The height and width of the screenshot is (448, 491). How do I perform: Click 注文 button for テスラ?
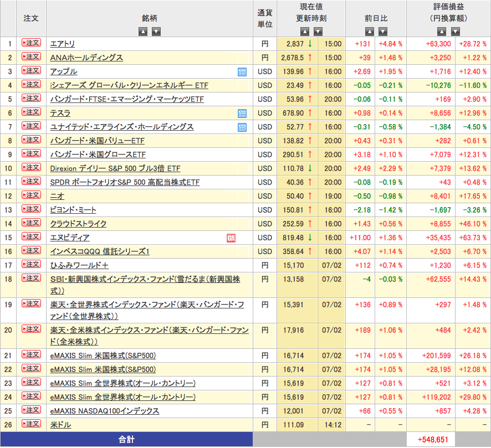(x=32, y=112)
